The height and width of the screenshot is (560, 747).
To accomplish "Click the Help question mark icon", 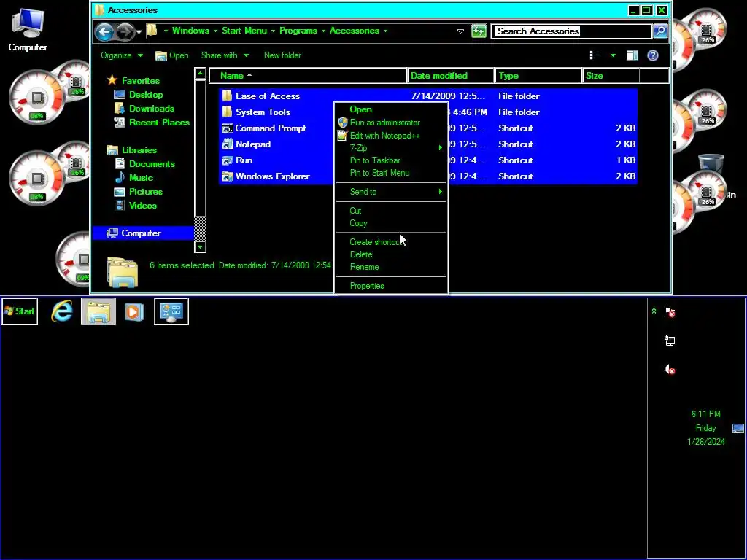I will tap(653, 55).
